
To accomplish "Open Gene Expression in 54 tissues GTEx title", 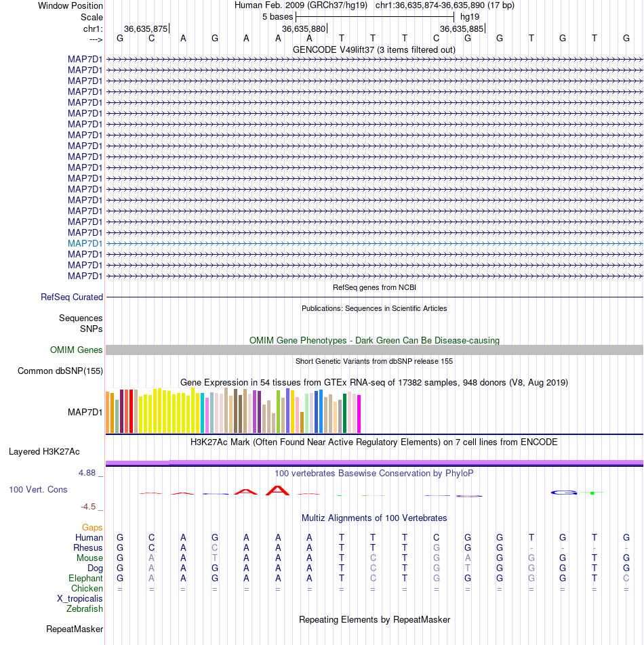I will point(374,383).
